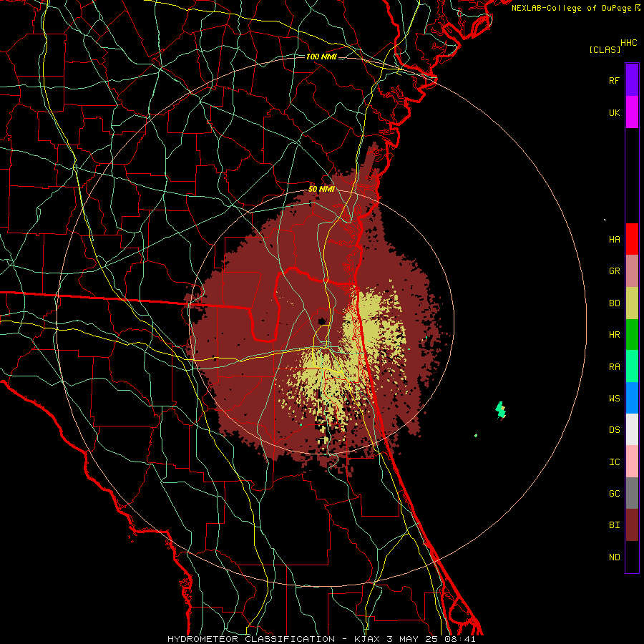Click the 'BD' legend label
Image resolution: width=644 pixels, height=644 pixels.
[614, 303]
